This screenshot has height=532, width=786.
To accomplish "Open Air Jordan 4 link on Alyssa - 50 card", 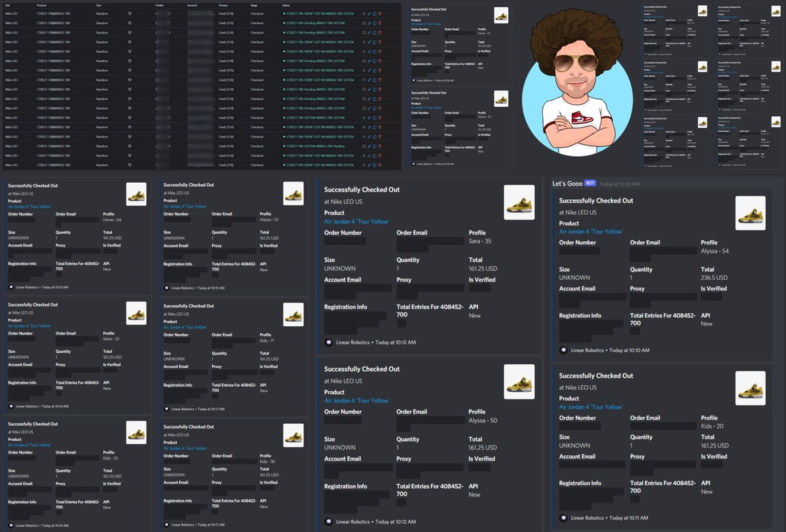I will (357, 400).
